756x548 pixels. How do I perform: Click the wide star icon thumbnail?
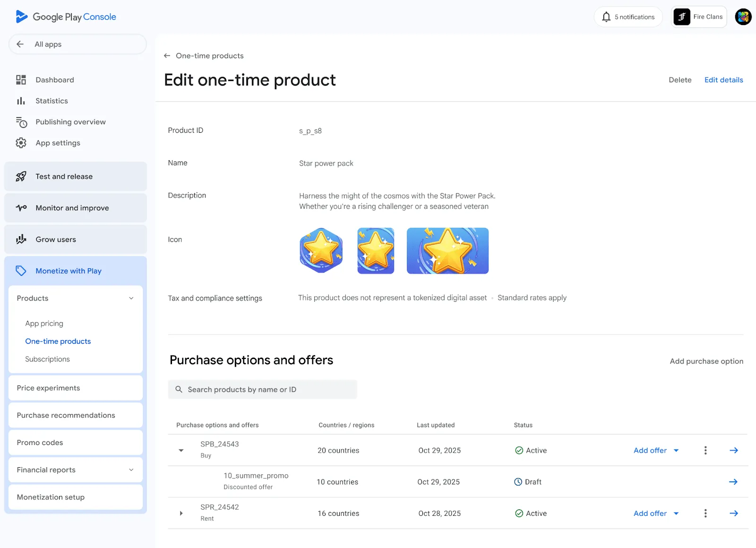coord(447,251)
